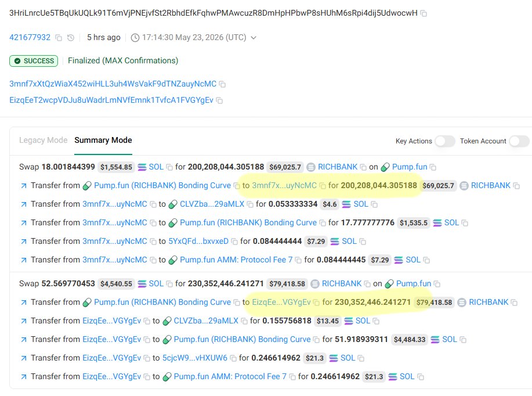
Task: Copy SOL token in first Swap row
Action: coord(169,167)
